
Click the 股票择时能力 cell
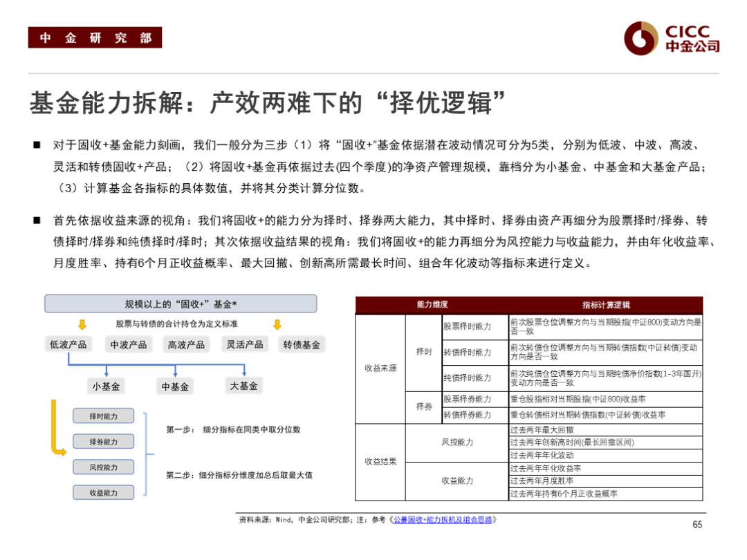(x=475, y=326)
